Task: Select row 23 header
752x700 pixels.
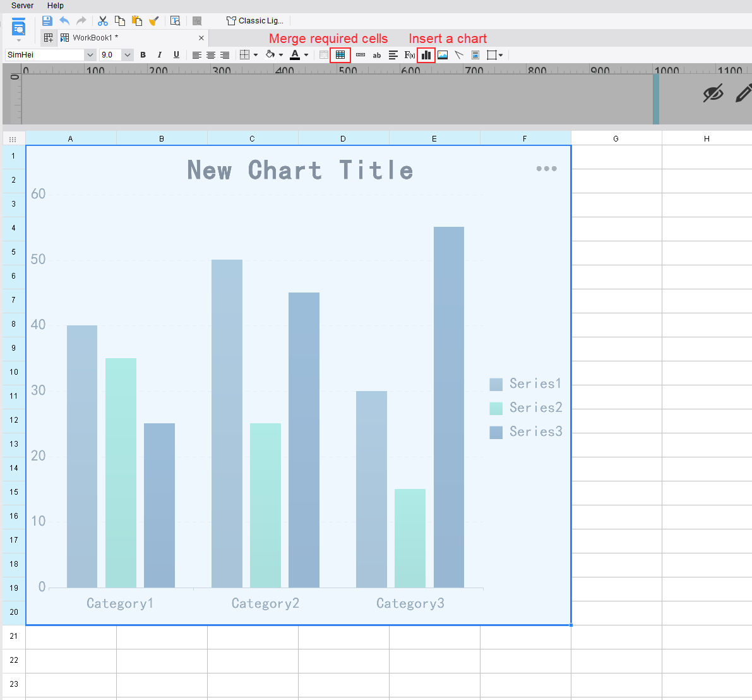Action: click(13, 684)
